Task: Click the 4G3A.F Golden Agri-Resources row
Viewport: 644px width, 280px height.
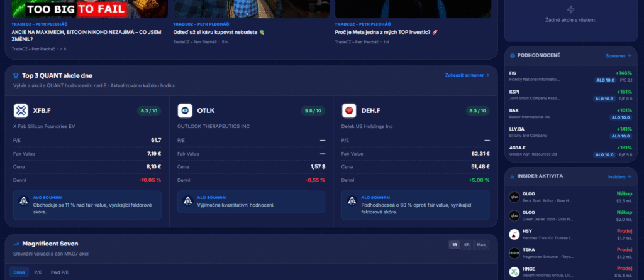Action: (570, 151)
